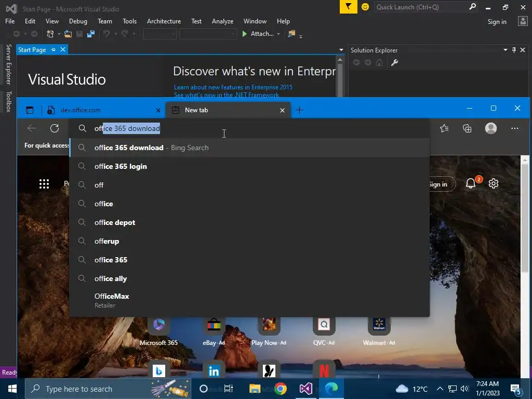Select office 365 download Bing Search suggestion
Image resolution: width=532 pixels, height=399 pixels.
249,148
